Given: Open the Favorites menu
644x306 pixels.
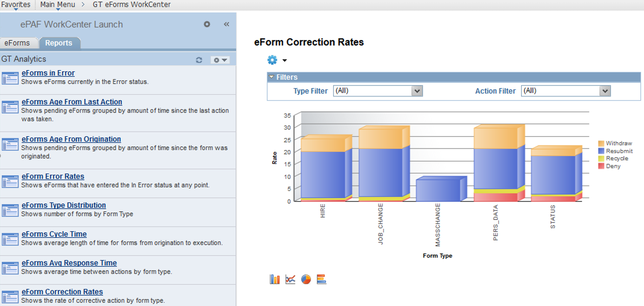Looking at the screenshot, I should (16, 5).
